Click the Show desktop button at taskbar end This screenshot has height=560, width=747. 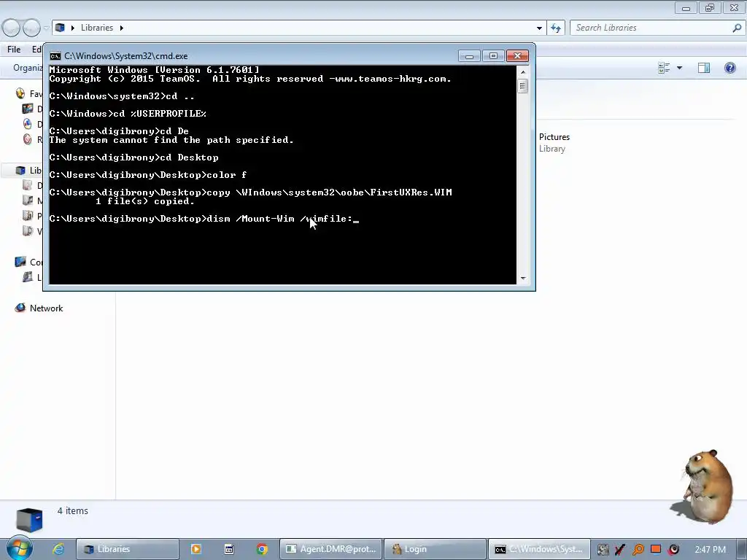tap(742, 549)
